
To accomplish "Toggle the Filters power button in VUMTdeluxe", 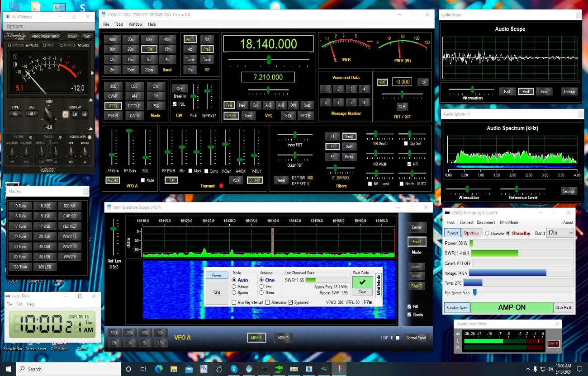I will pyautogui.click(x=30, y=137).
